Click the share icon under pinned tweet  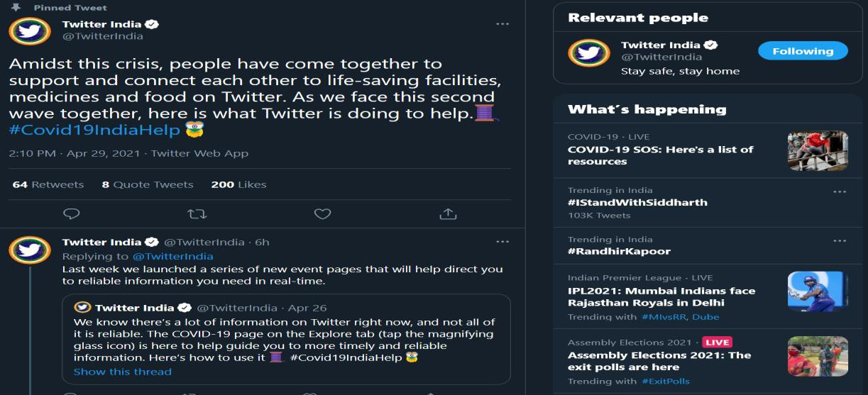(x=447, y=213)
